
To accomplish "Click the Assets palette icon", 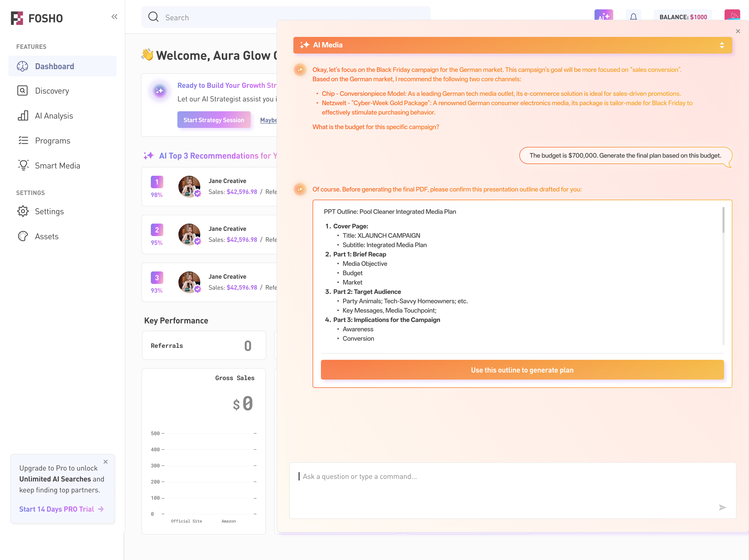I will coord(23,236).
